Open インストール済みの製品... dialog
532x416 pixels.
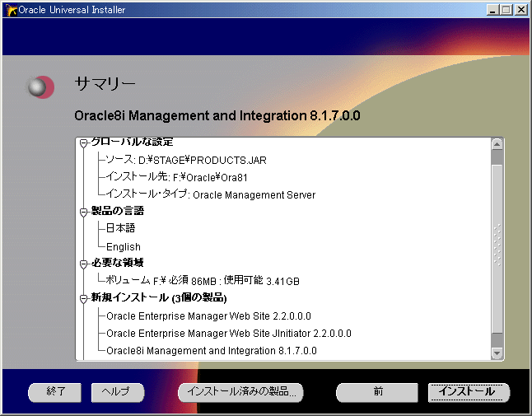point(240,393)
